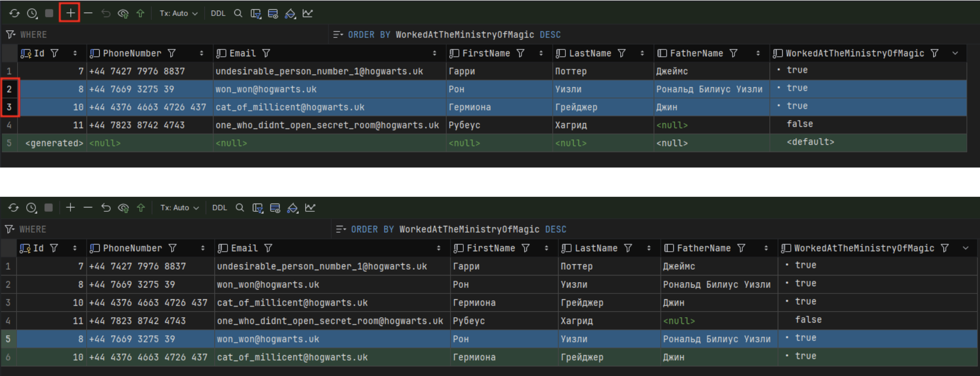Toggle FirstName column filter funnel in top grid
980x376 pixels.
click(x=521, y=53)
